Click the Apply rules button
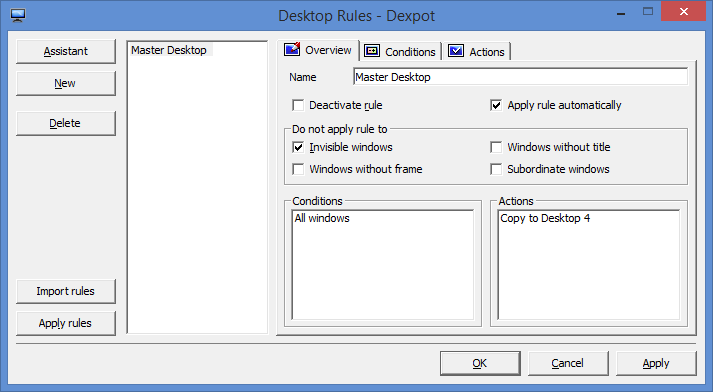The image size is (713, 392). 66,323
